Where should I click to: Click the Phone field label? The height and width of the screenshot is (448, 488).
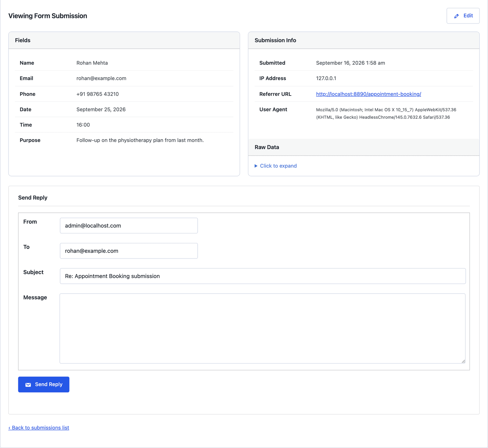pos(27,94)
